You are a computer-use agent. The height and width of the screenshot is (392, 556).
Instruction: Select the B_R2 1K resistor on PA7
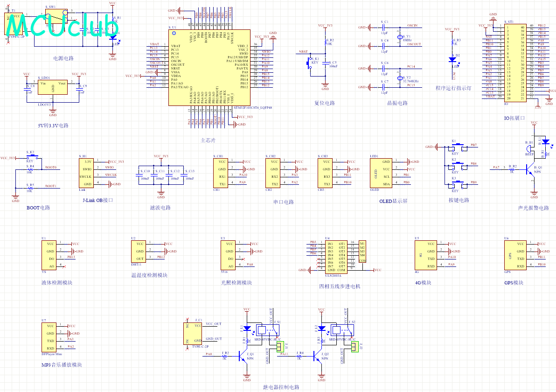pyautogui.click(x=512, y=169)
